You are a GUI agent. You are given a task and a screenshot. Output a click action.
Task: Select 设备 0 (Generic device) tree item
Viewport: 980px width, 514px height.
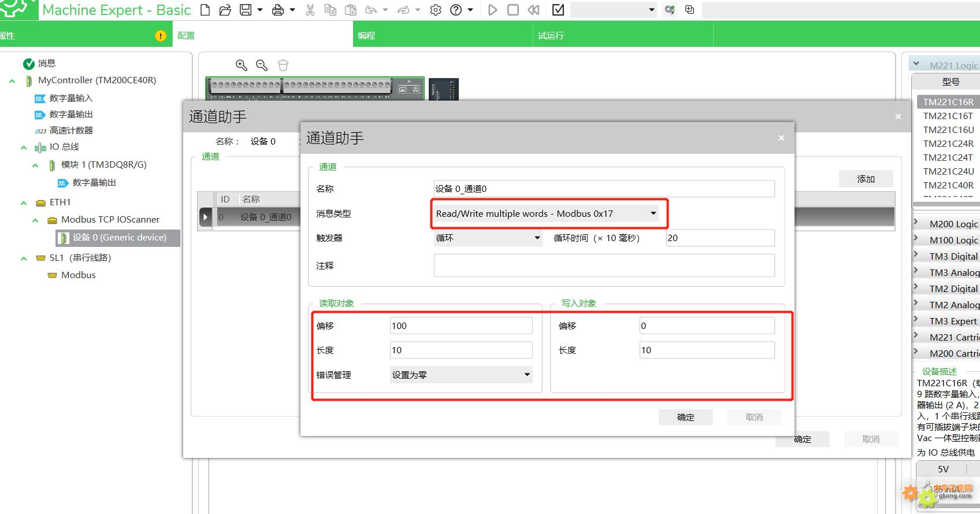coord(118,238)
